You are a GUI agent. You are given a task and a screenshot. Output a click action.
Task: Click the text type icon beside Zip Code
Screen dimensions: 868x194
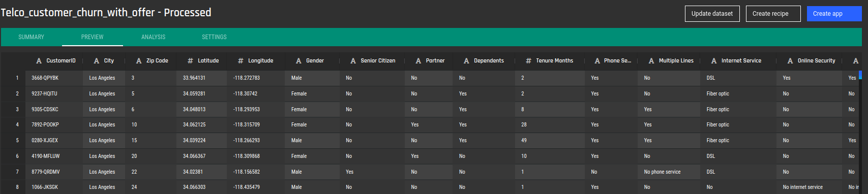139,61
